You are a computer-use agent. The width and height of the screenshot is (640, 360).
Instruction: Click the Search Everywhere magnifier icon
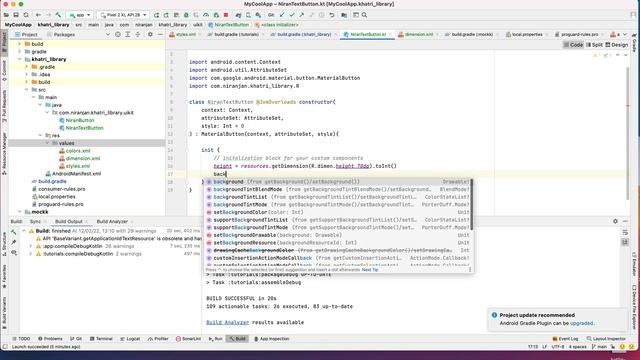364,15
